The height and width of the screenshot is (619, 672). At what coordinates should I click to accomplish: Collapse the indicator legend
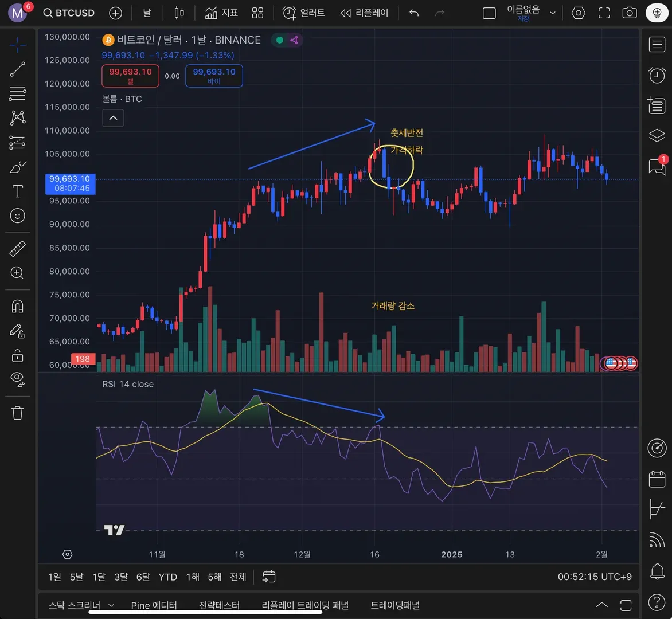pos(113,118)
